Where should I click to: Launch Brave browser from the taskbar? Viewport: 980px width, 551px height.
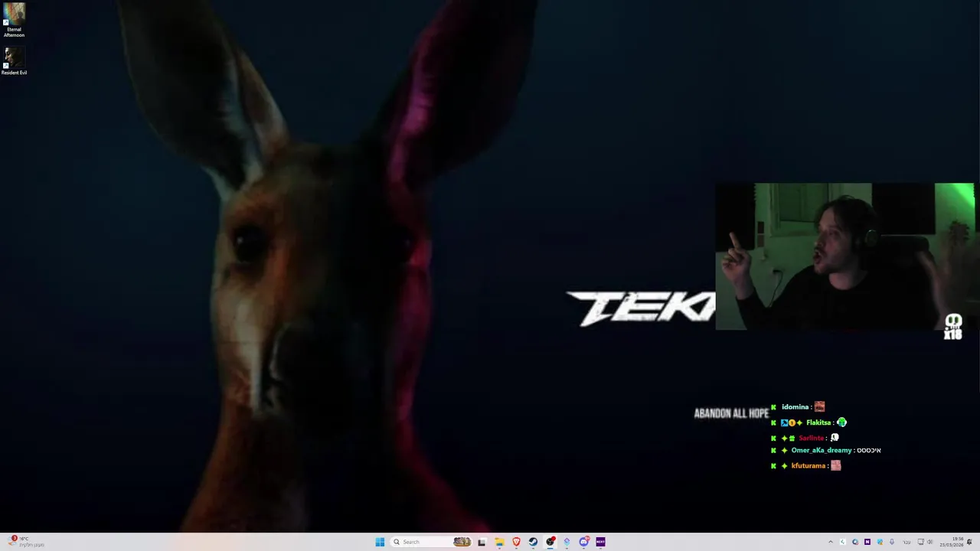pyautogui.click(x=516, y=542)
